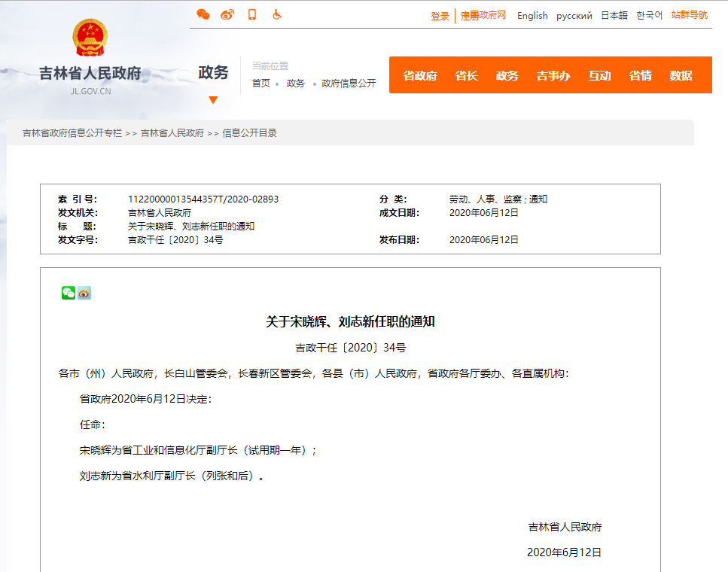Switch site language to русский
This screenshot has height=572, width=728.
[574, 16]
